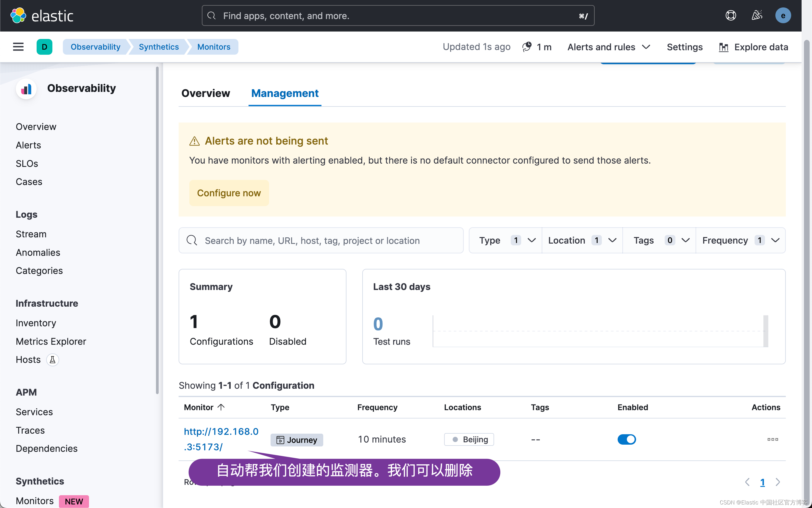
Task: Click the green 'D' space selector
Action: [x=44, y=47]
